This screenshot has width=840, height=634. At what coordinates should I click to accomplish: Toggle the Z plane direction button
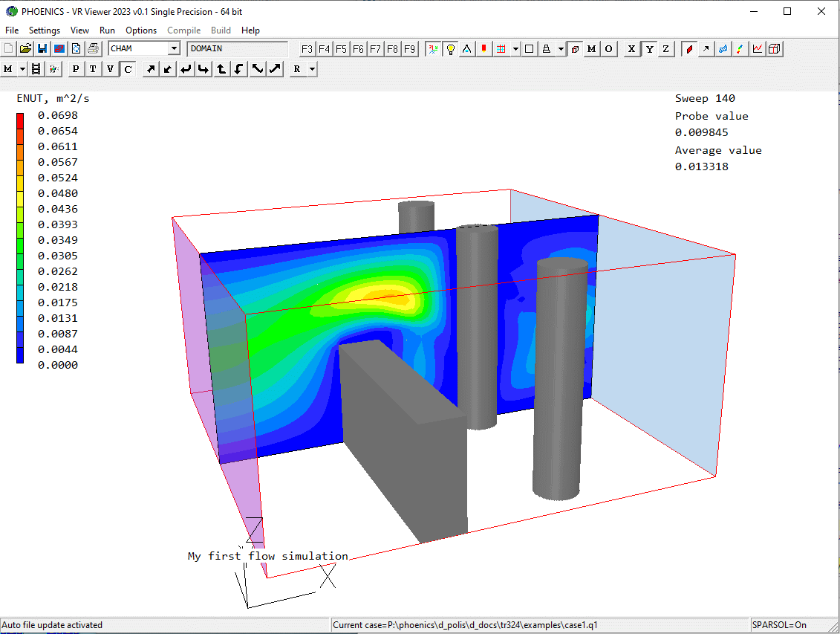pyautogui.click(x=665, y=49)
